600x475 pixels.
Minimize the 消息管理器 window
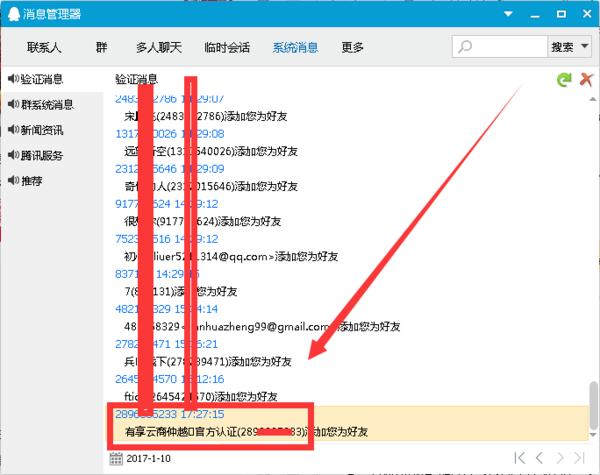pyautogui.click(x=535, y=15)
